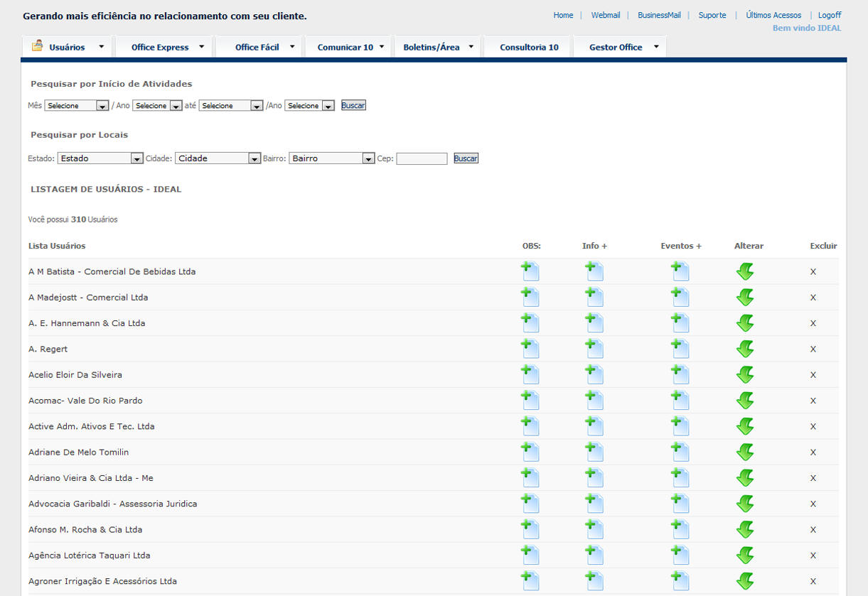
Task: Add OBS note for A M Batista
Action: [530, 271]
